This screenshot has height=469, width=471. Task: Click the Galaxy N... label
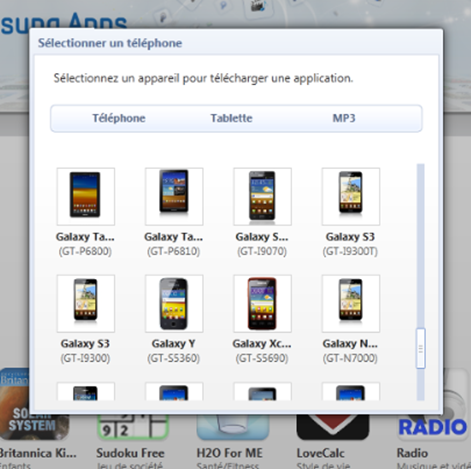[350, 343]
